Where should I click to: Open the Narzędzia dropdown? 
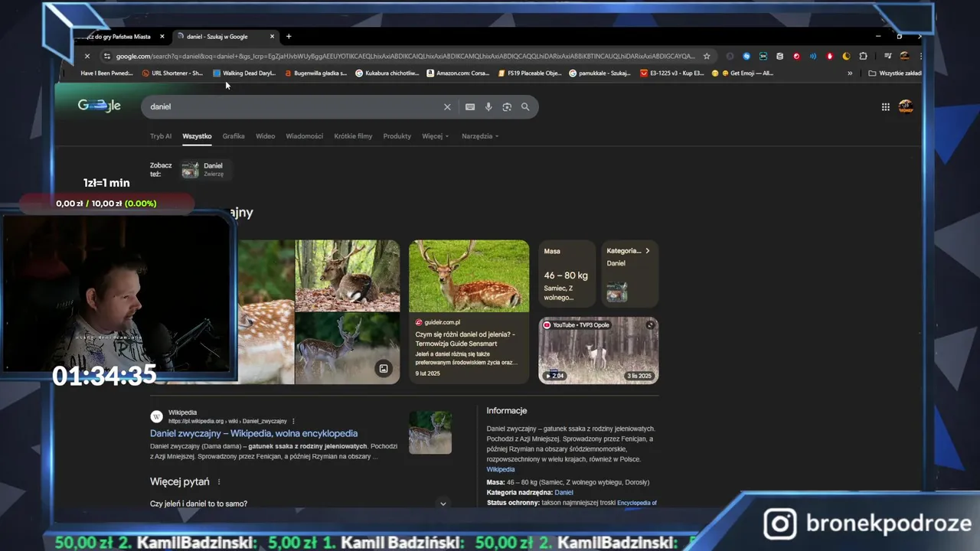point(480,136)
